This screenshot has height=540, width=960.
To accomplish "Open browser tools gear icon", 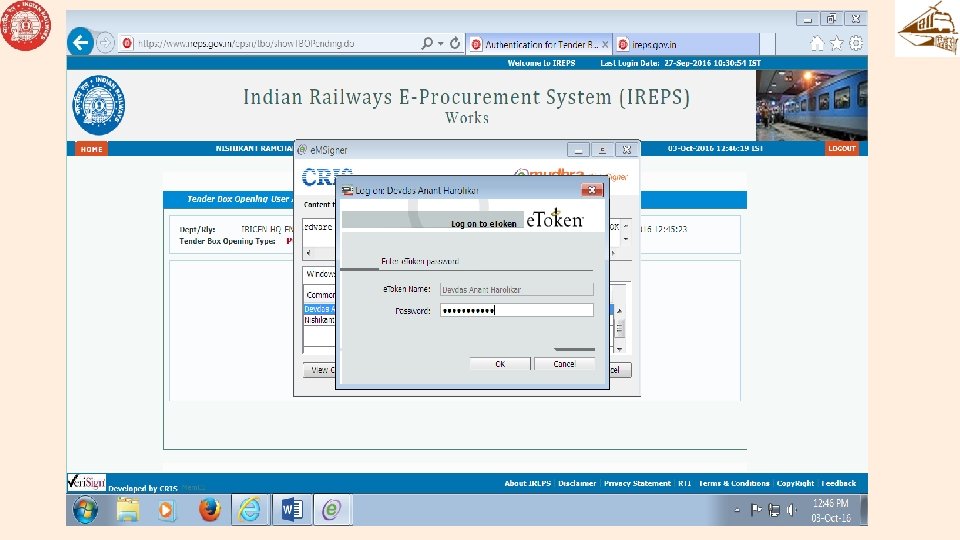I will [856, 43].
